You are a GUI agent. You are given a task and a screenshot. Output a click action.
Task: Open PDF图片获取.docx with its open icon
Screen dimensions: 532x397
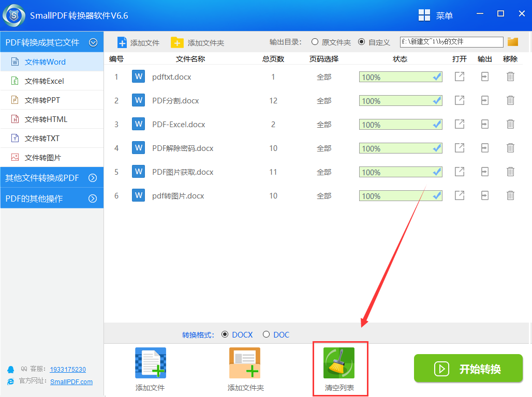coord(460,172)
